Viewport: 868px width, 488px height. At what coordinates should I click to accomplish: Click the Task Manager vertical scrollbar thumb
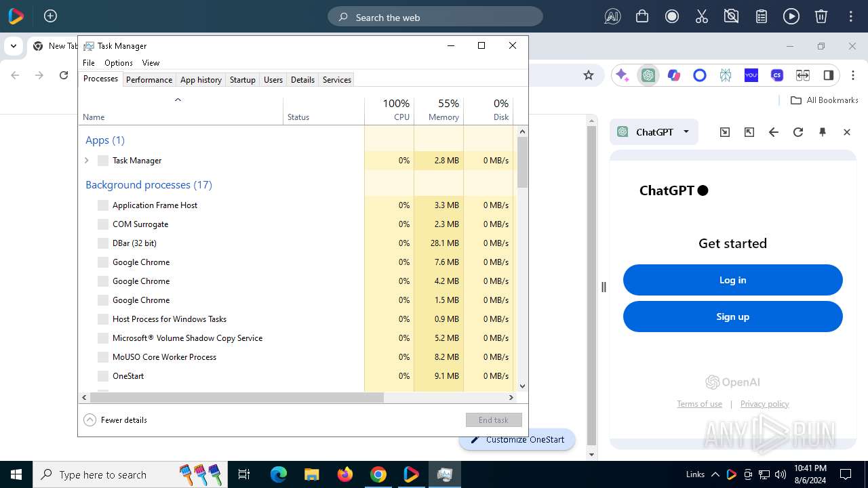coord(522,162)
